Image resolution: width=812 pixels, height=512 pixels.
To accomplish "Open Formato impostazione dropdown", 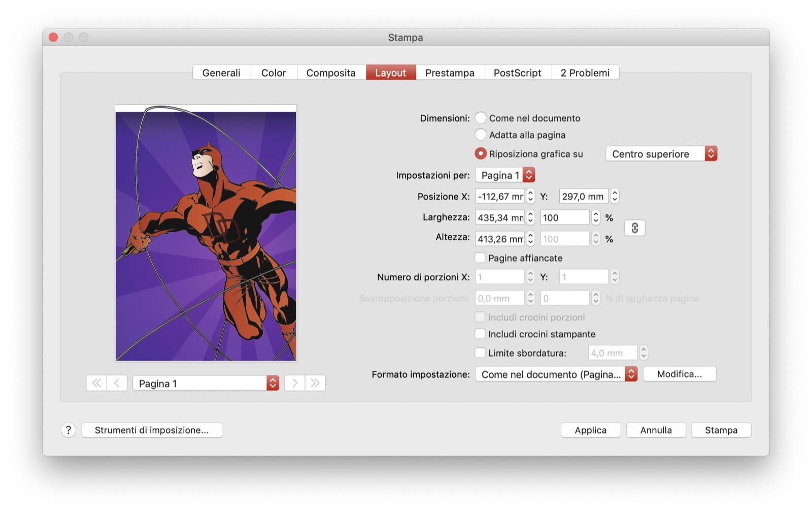I will pyautogui.click(x=556, y=374).
